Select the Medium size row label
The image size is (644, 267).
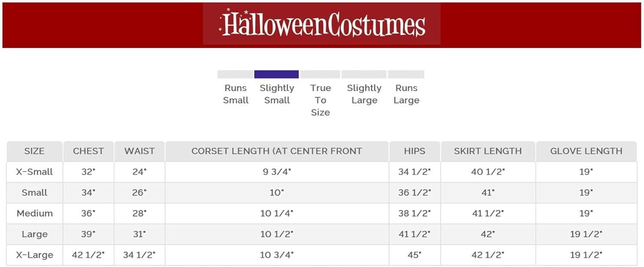(34, 213)
